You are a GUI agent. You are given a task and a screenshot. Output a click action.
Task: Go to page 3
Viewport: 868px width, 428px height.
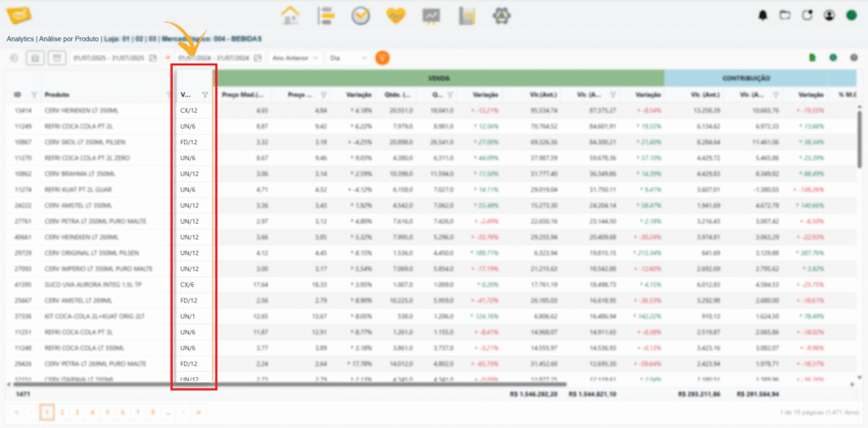point(77,412)
